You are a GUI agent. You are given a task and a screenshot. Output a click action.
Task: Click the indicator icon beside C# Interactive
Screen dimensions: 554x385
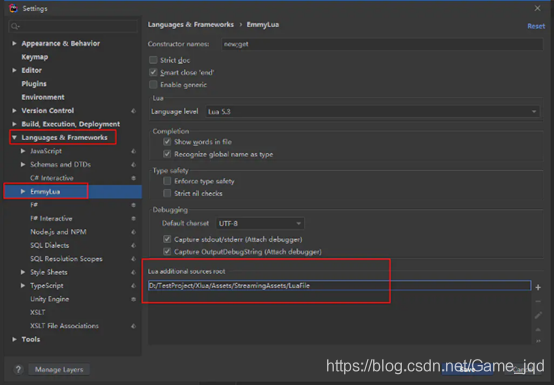(x=134, y=178)
